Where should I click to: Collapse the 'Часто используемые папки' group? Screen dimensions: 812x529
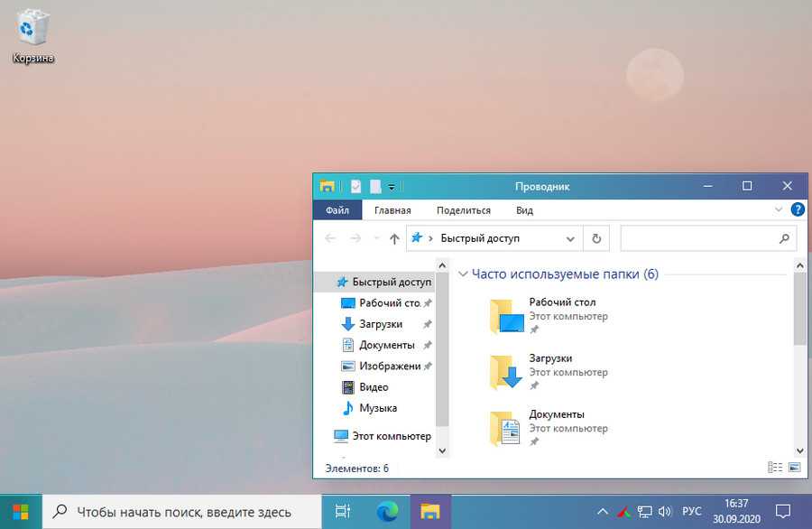(x=463, y=274)
